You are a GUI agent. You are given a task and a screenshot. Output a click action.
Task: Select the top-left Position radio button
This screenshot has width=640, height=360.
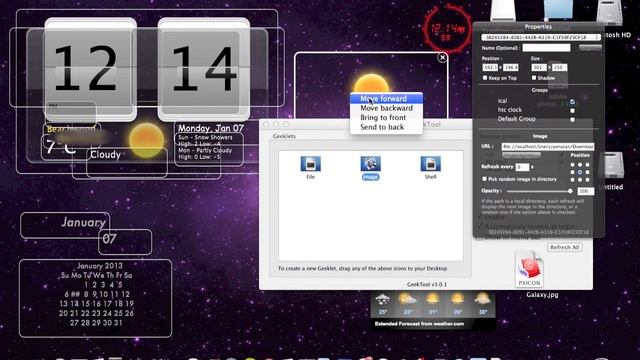[x=572, y=165]
